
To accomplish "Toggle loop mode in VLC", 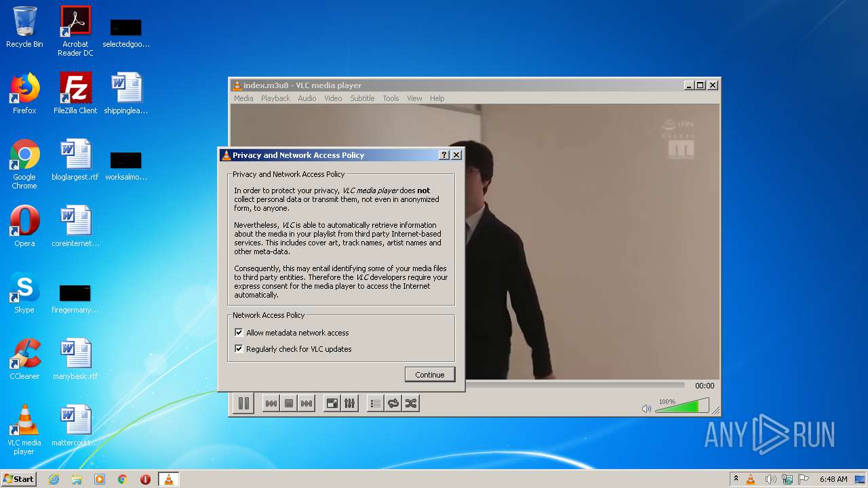I will (x=393, y=403).
